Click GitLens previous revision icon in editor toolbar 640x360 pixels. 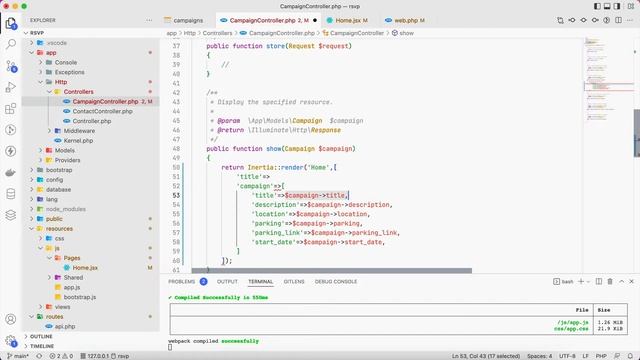(x=572, y=20)
